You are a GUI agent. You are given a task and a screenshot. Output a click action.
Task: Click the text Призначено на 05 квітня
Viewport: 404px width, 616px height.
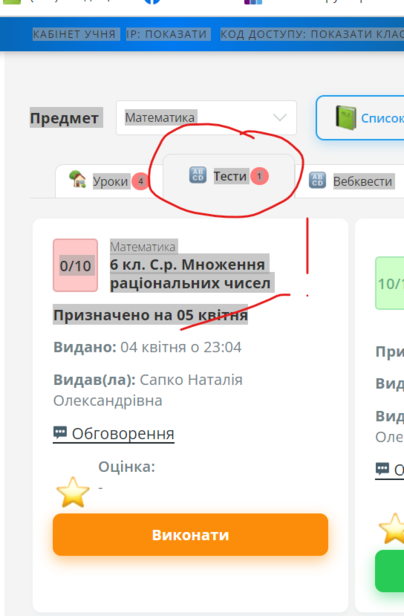151,315
